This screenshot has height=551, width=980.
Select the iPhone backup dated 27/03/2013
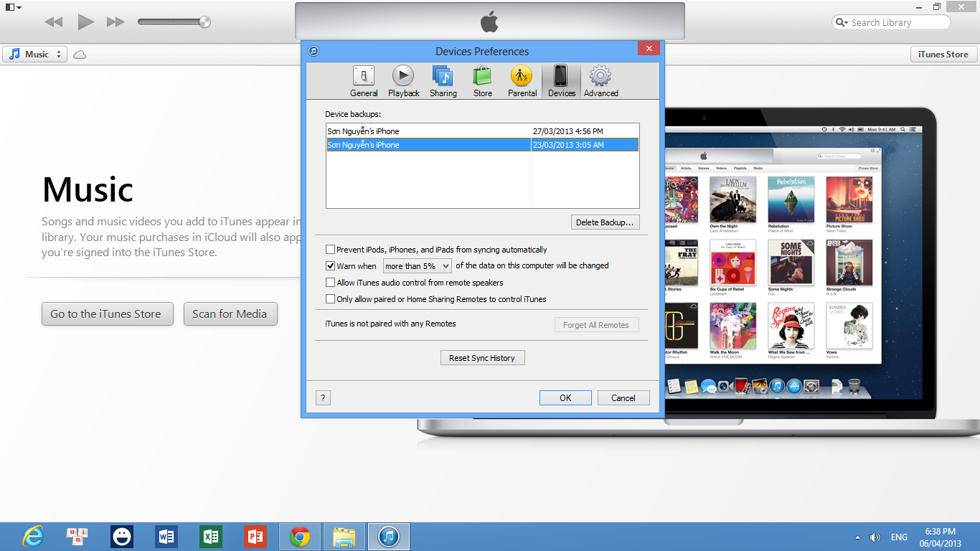click(482, 131)
